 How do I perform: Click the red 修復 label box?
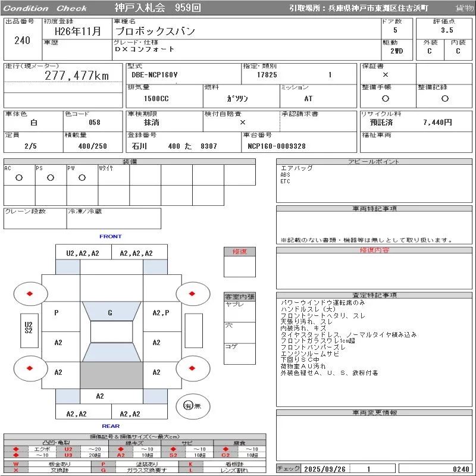click(x=239, y=252)
